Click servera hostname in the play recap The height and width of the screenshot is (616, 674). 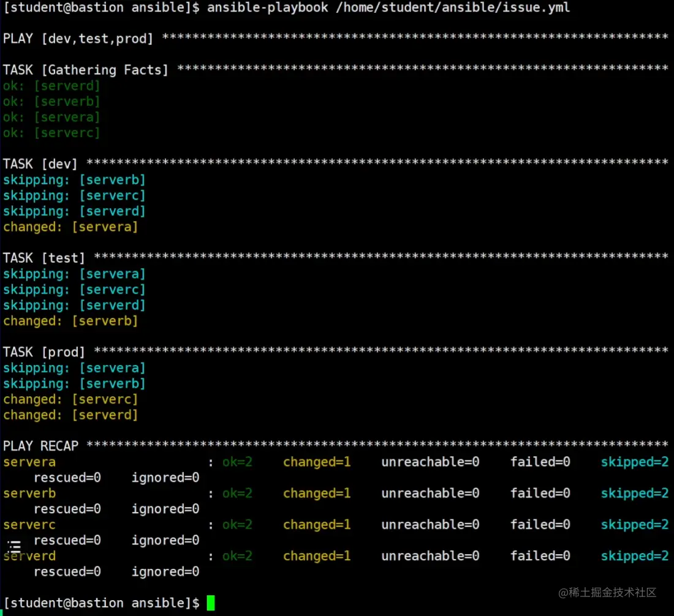[x=29, y=462]
